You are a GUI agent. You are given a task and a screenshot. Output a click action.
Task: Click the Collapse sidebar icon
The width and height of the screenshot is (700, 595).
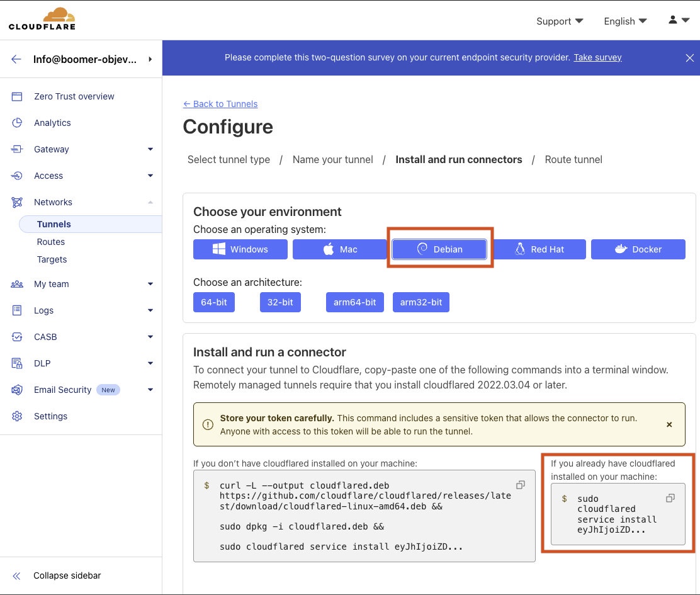tap(16, 575)
